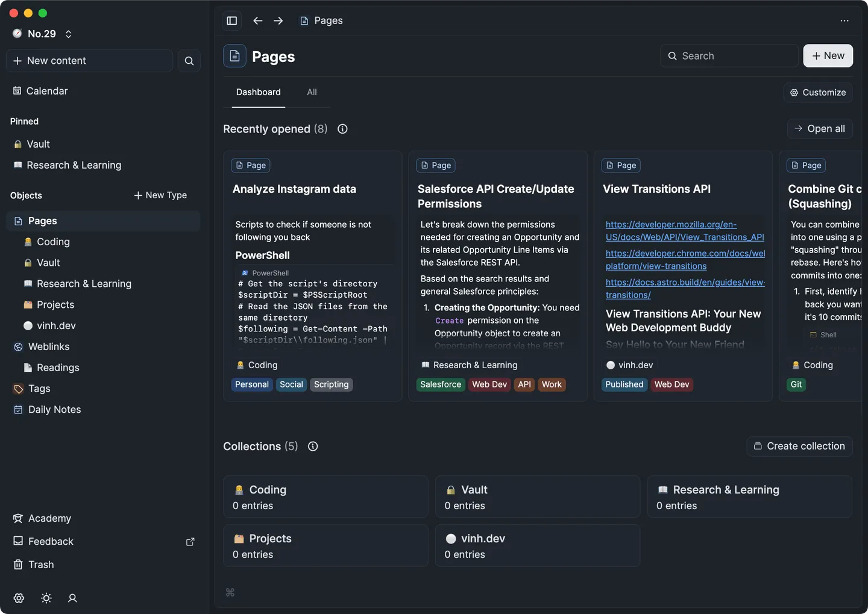The image size is (868, 614).
Task: Follow docs.astro.build view-transitions link
Action: tap(685, 289)
